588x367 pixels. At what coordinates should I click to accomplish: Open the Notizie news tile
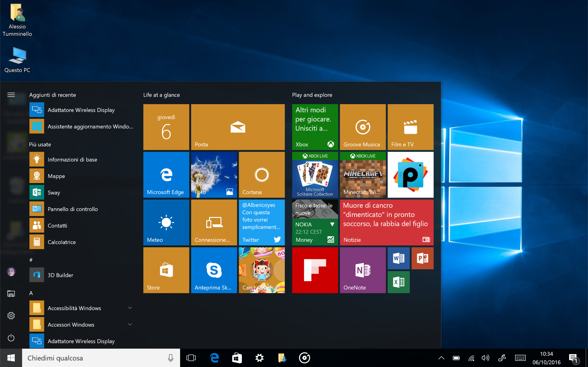[x=387, y=222]
